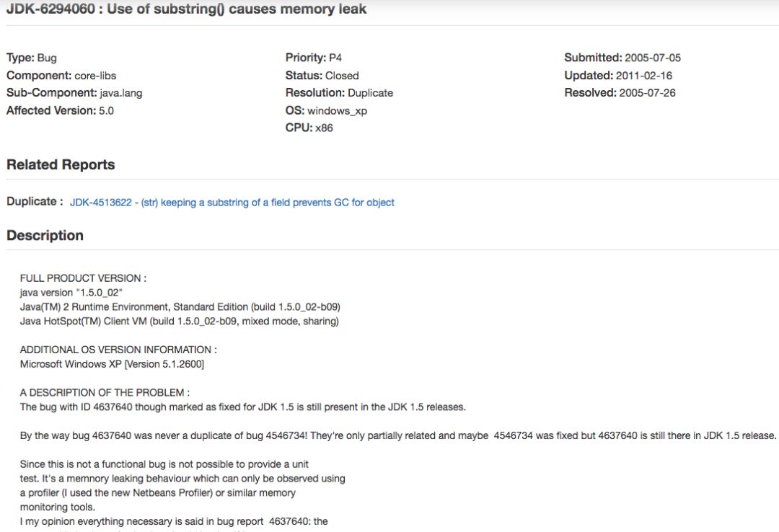Click the ADDITIONAL OS VERSION INFORMATION line

(118, 350)
